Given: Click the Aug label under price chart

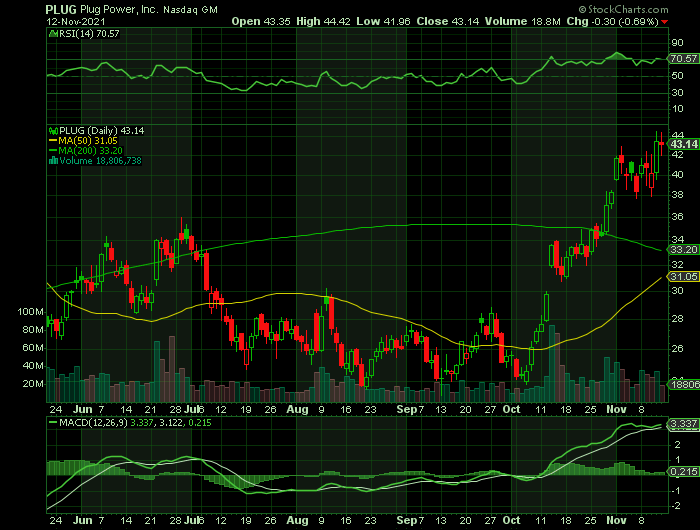Looking at the screenshot, I should [x=297, y=409].
